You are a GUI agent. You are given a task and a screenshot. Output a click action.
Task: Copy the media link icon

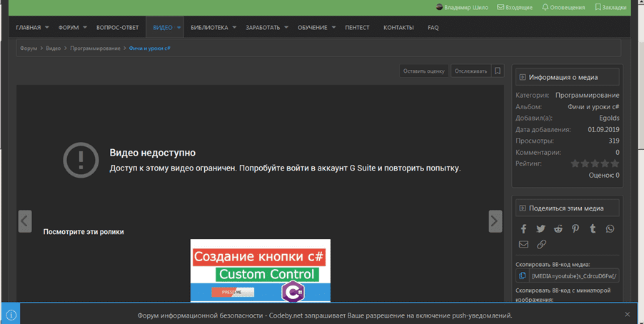coord(541,244)
